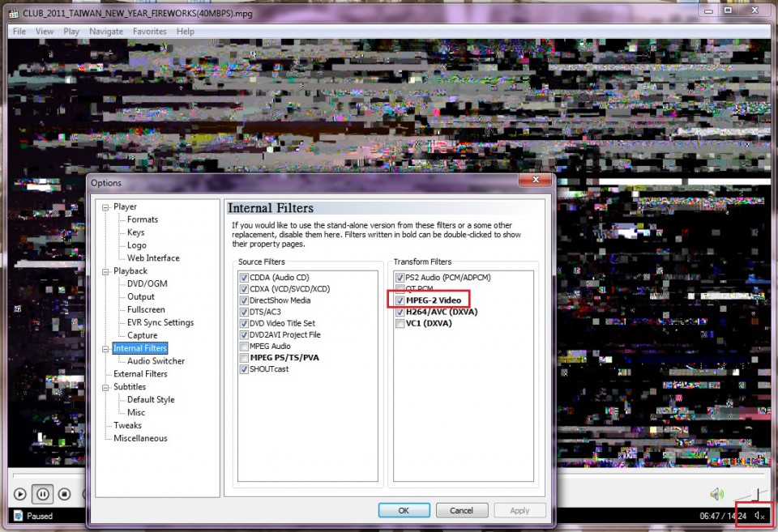Click the Cancel button in Options
778x532 pixels.
pos(461,510)
